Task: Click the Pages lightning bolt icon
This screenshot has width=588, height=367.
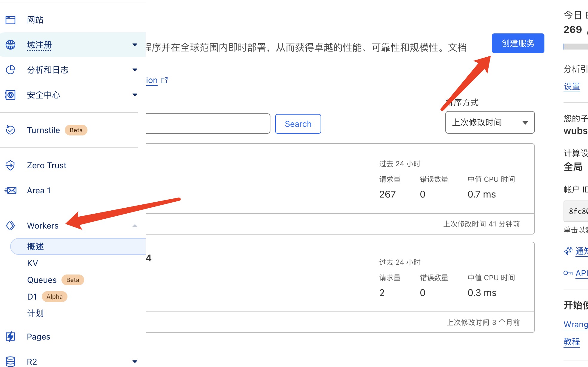Action: [x=10, y=337]
